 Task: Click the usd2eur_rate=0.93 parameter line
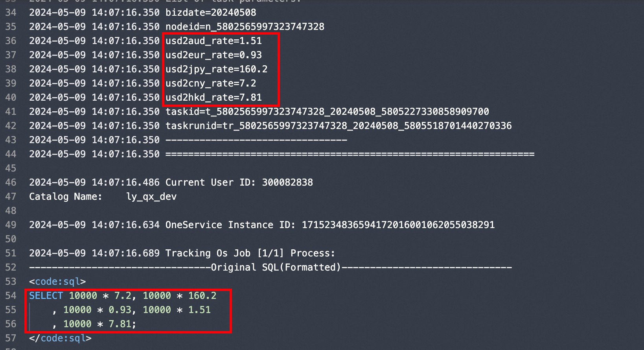[x=213, y=55]
